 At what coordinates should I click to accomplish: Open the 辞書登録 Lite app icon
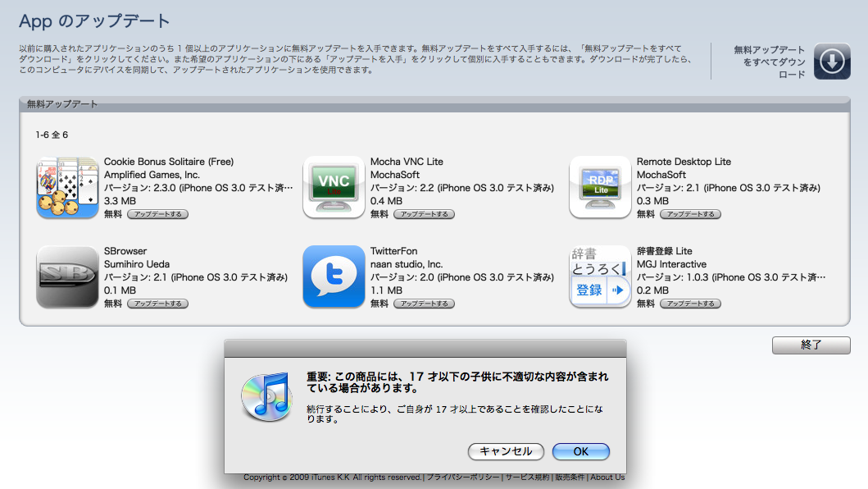pyautogui.click(x=600, y=276)
